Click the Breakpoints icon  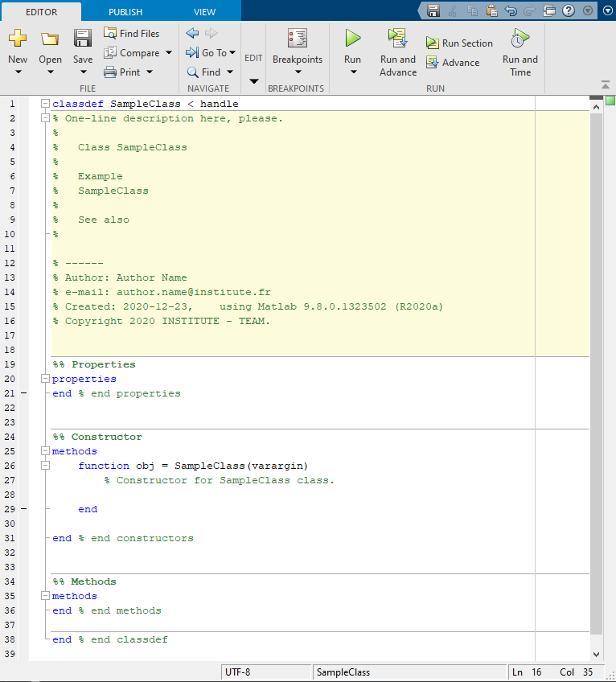(x=298, y=39)
